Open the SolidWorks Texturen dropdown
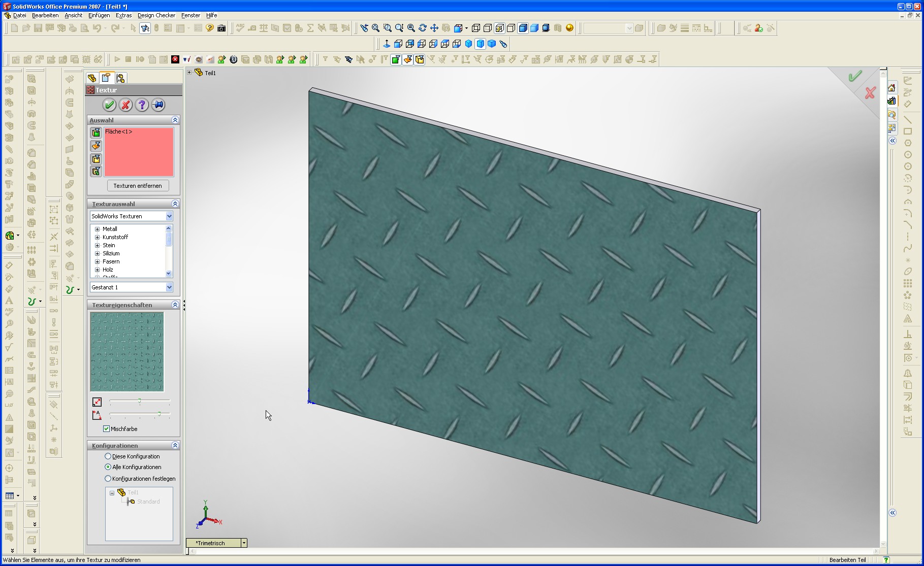The width and height of the screenshot is (924, 566). (x=169, y=216)
